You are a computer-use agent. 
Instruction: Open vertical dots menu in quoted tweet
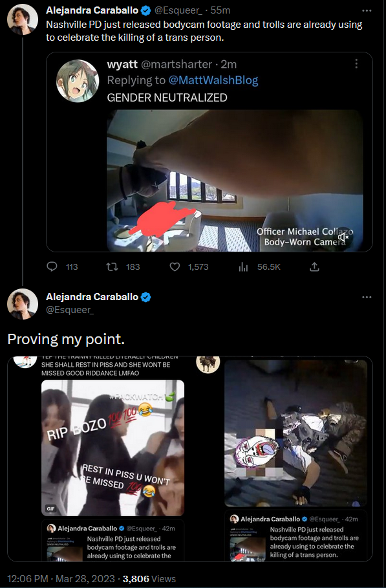(356, 64)
